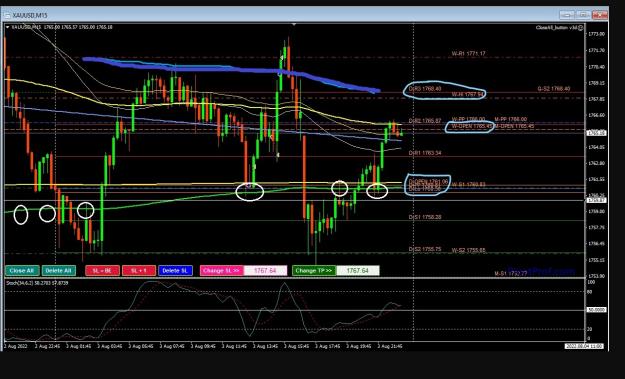The image size is (625, 379).
Task: Click the 1755.15 price scale value
Action: (596, 260)
